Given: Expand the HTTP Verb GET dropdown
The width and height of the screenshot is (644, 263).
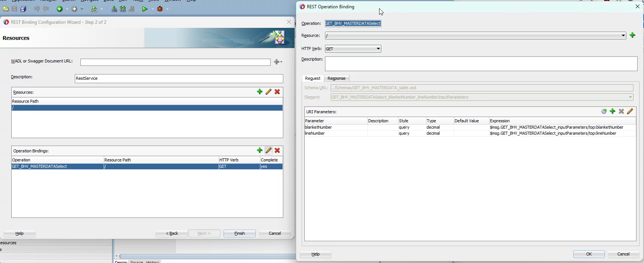Looking at the screenshot, I should point(378,49).
